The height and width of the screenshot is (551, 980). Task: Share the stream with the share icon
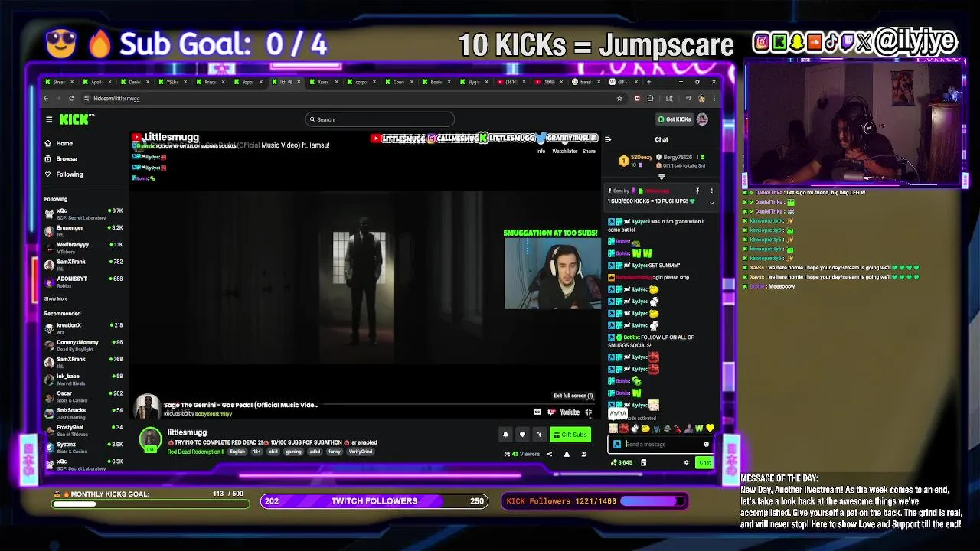click(x=549, y=454)
